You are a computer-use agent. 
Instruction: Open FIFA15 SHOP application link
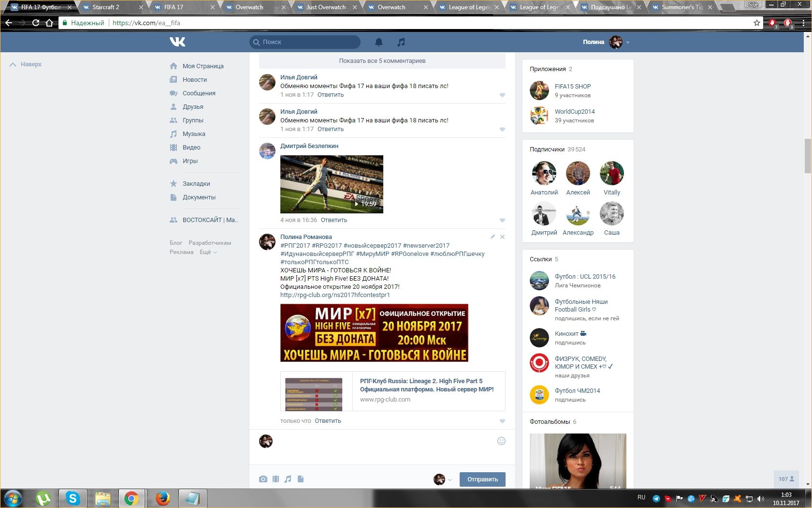[x=573, y=87]
